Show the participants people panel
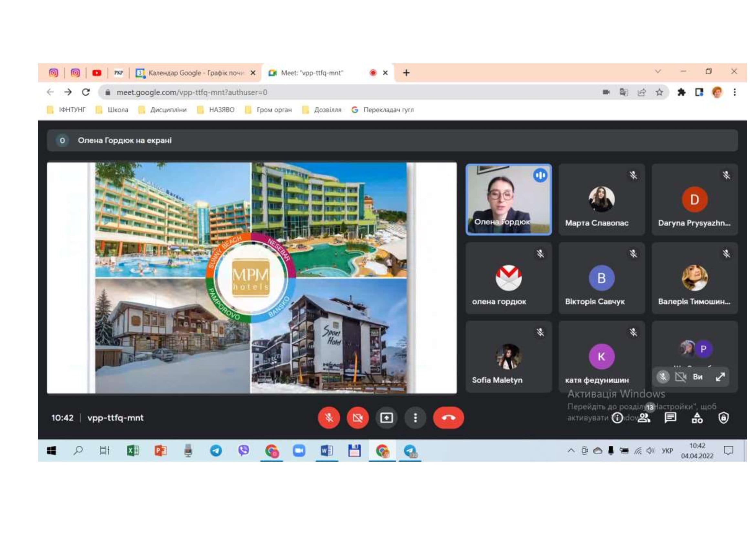This screenshot has height=534, width=756. (644, 418)
